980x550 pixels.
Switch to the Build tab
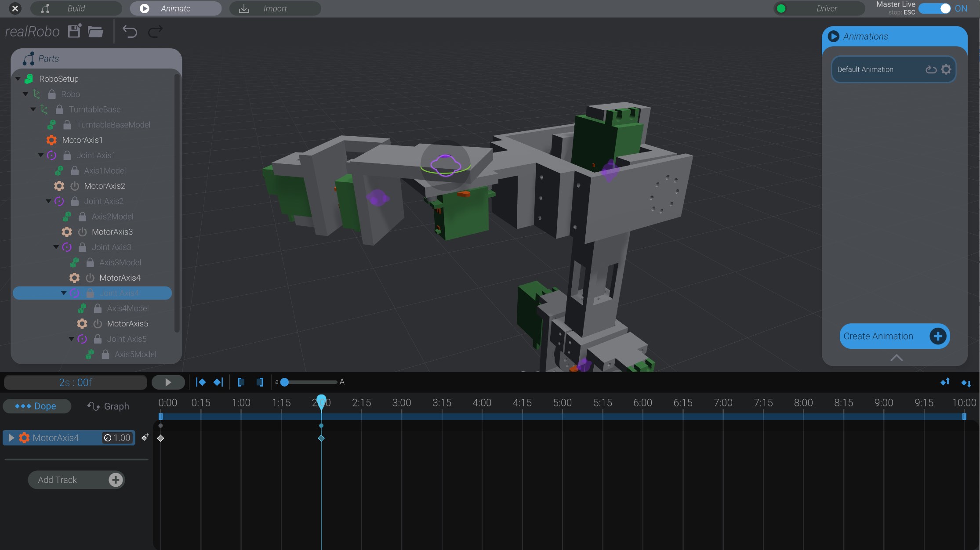[76, 8]
